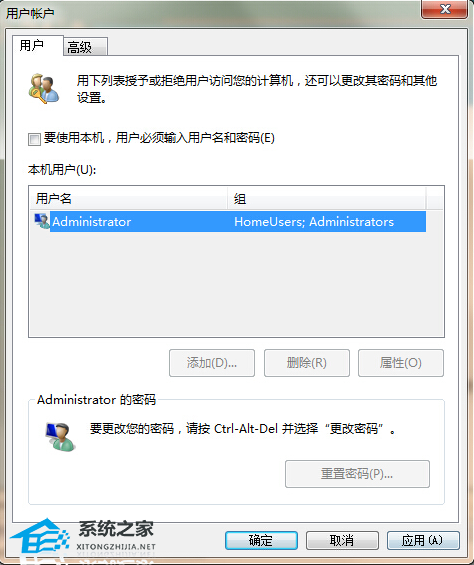Click the 删除(R) button
474x565 pixels.
(307, 363)
